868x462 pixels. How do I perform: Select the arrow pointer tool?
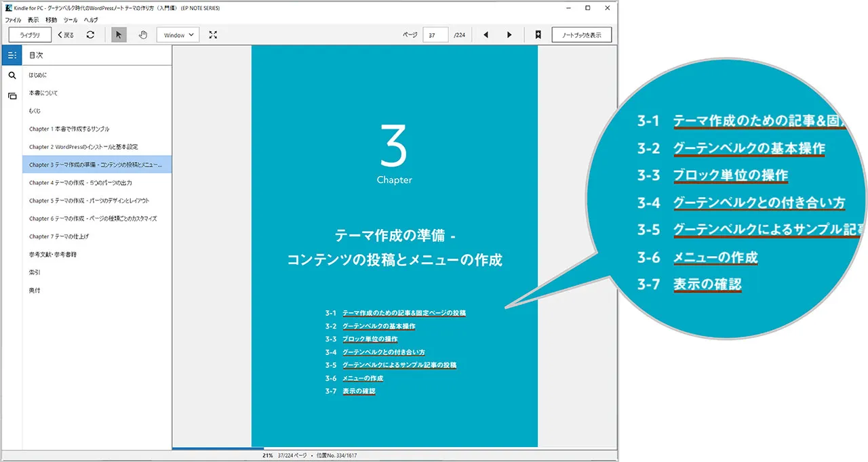click(119, 35)
